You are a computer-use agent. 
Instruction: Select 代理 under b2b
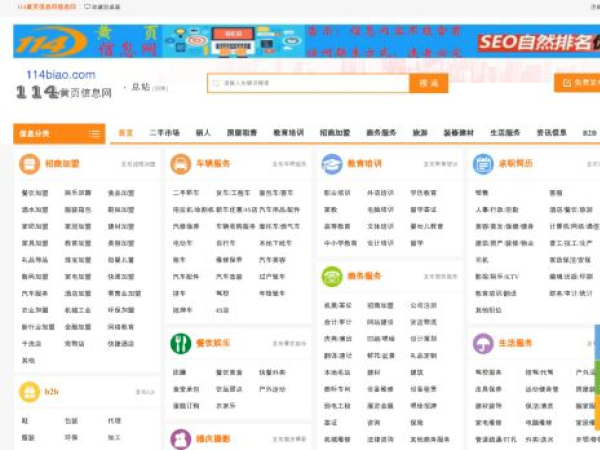click(114, 421)
